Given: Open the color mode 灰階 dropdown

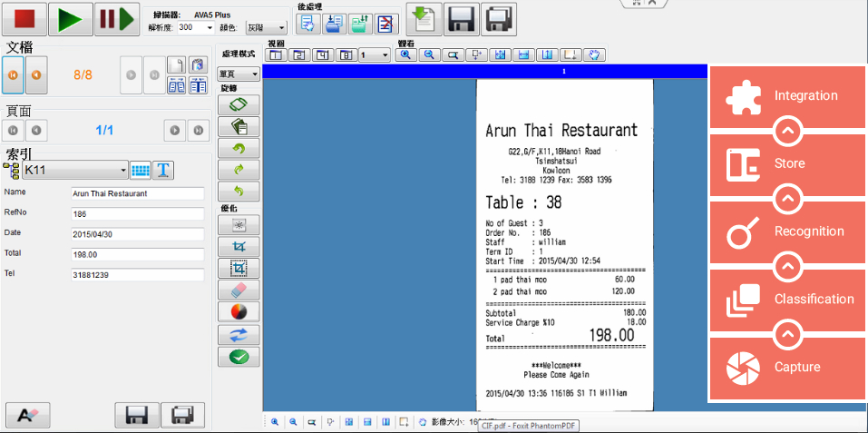Looking at the screenshot, I should (267, 27).
